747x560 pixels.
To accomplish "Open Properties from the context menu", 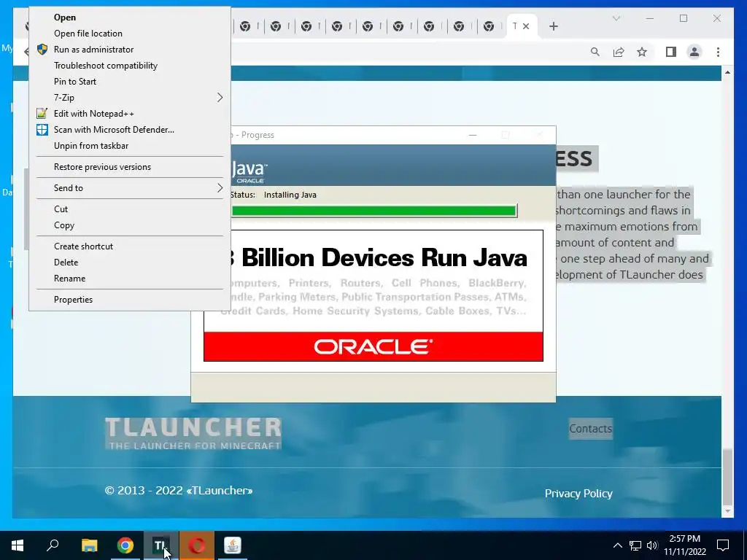I will point(74,300).
